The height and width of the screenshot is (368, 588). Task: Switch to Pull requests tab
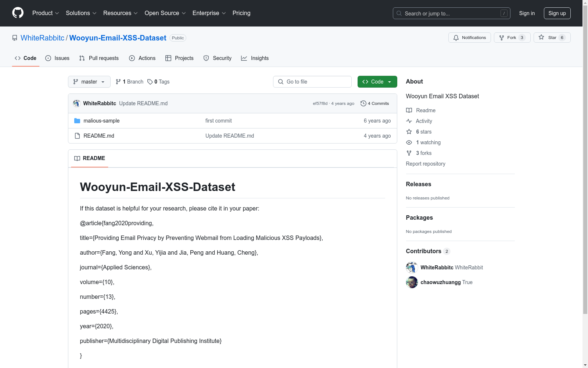pyautogui.click(x=99, y=58)
